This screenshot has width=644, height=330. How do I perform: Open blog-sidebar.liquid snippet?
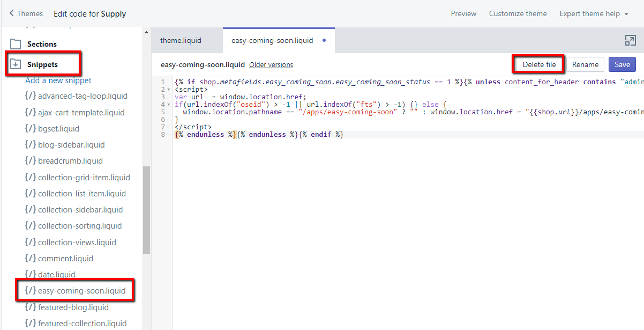(71, 145)
